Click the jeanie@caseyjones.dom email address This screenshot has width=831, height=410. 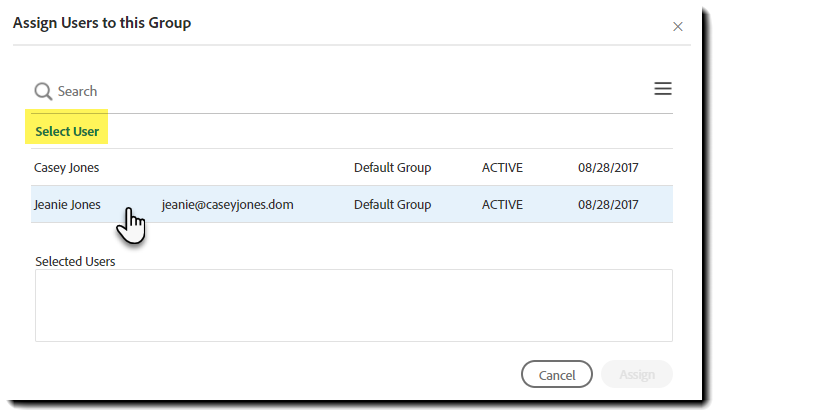(227, 205)
